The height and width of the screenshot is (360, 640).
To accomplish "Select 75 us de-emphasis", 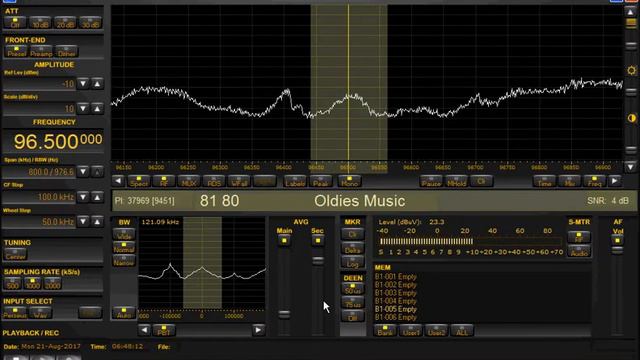I will click(x=353, y=302).
